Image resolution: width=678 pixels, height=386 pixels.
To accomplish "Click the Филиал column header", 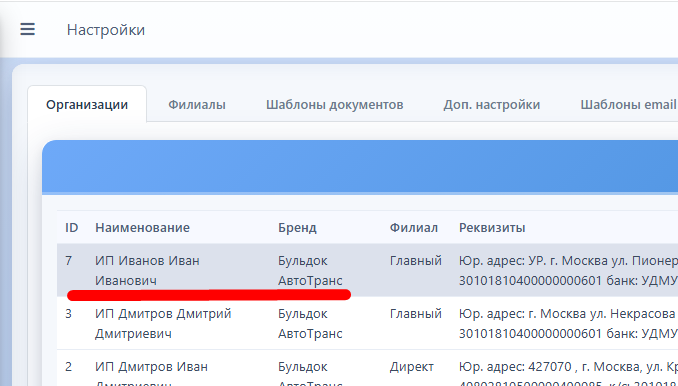I will [413, 227].
